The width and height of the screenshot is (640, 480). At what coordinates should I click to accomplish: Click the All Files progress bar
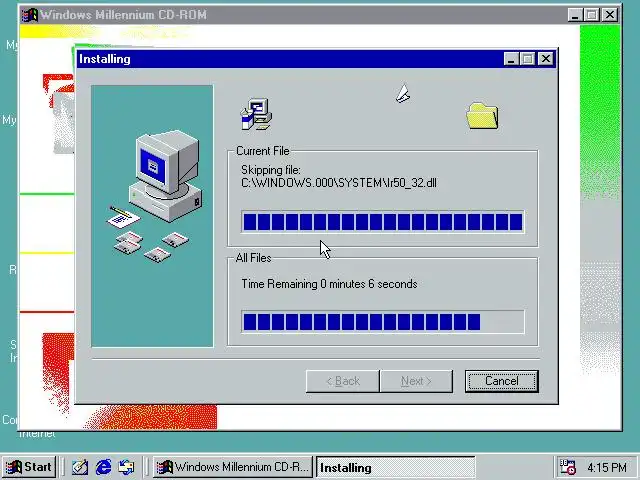(383, 322)
